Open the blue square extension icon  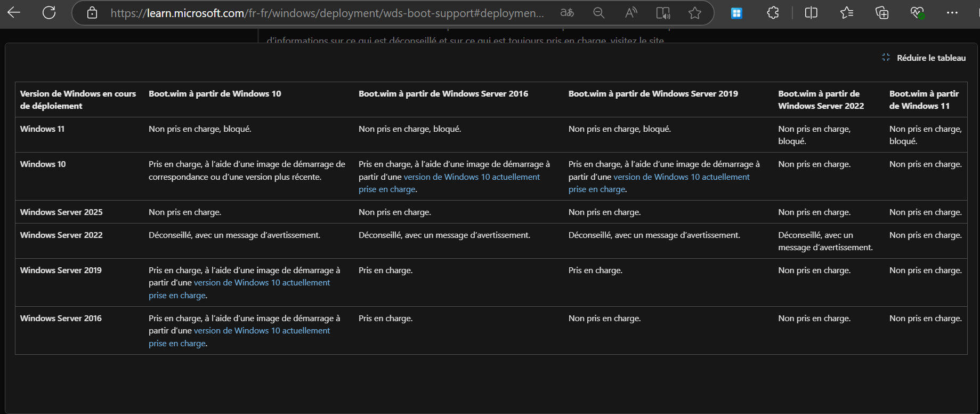(x=736, y=13)
